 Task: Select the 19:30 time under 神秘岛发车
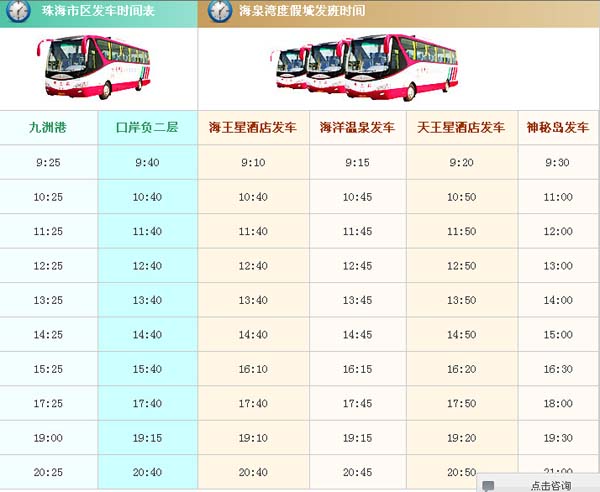point(558,438)
